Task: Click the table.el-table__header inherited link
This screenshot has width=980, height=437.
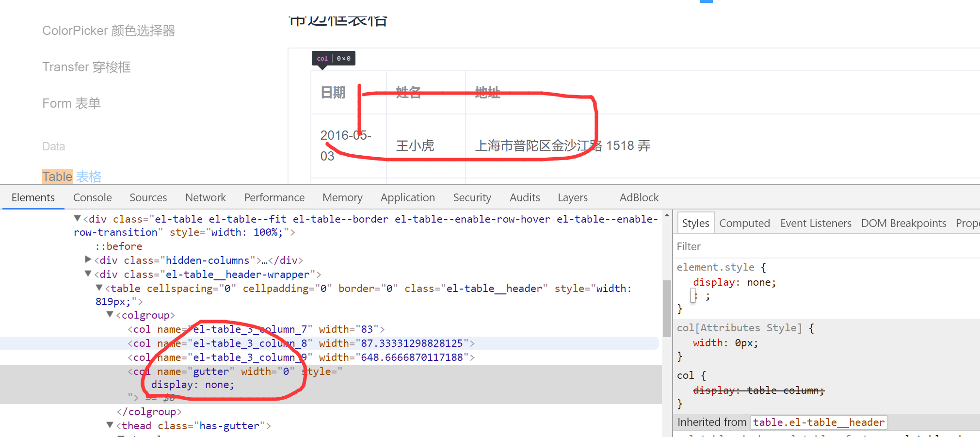Action: pos(819,422)
